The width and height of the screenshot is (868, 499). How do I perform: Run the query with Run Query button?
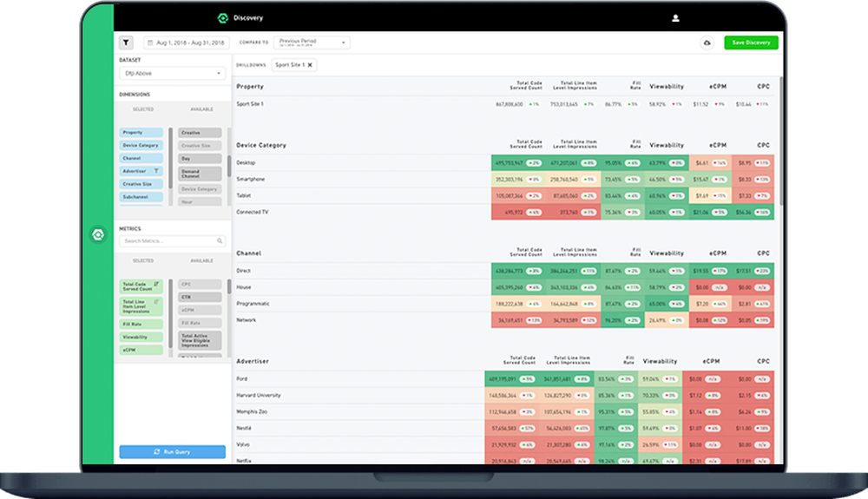(x=172, y=452)
